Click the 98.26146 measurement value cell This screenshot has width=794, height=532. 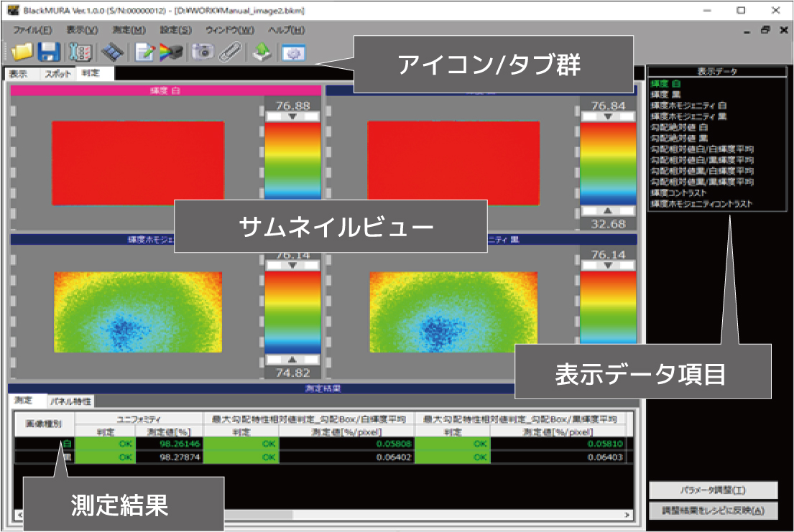coord(169,444)
